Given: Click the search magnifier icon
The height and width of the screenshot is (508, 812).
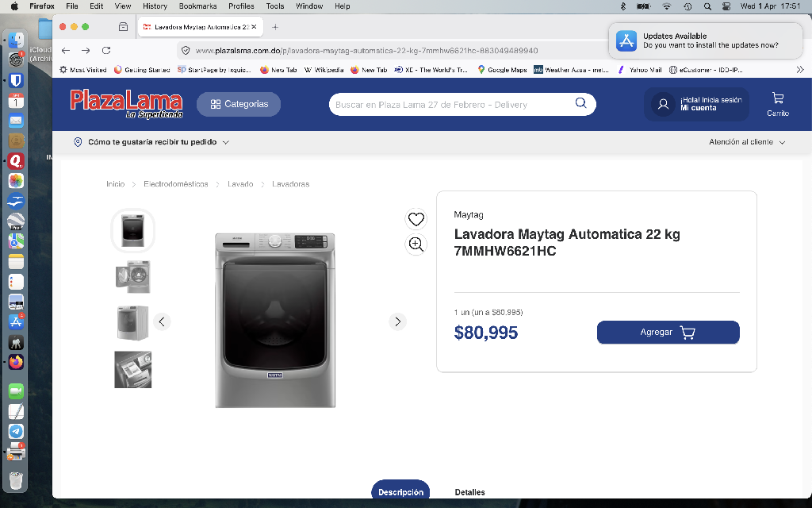Looking at the screenshot, I should (x=581, y=102).
